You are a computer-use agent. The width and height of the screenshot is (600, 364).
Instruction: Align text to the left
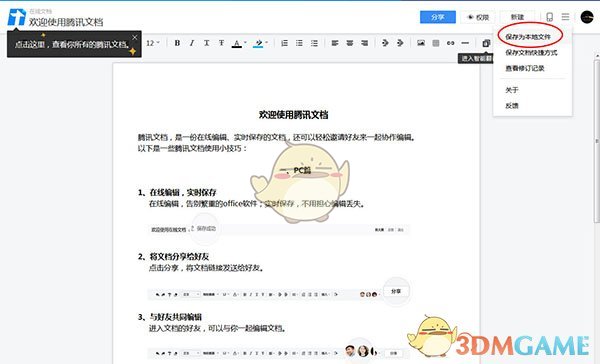coord(335,43)
